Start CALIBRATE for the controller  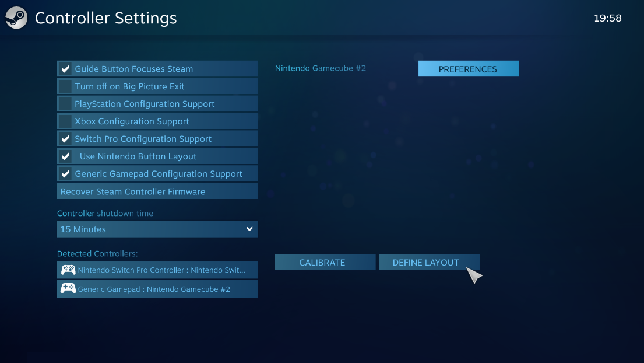coord(325,262)
